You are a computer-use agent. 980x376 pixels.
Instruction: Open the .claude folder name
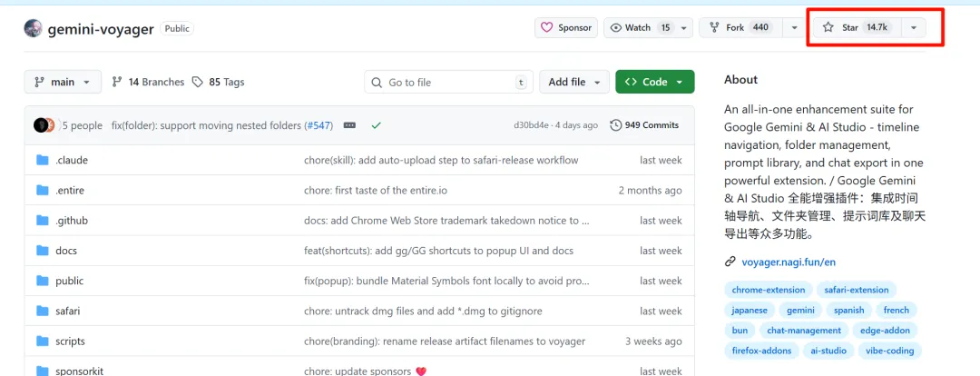[x=72, y=160]
